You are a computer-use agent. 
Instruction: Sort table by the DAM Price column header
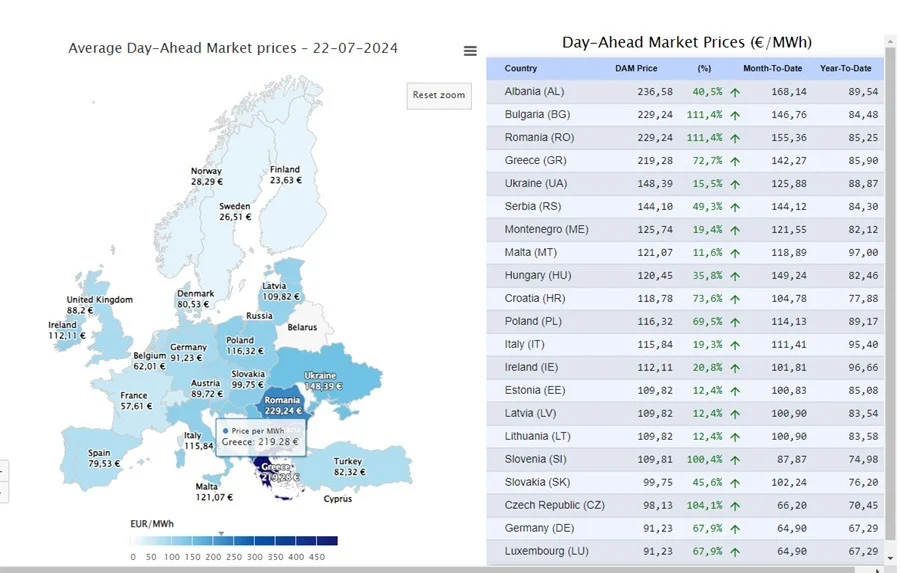[636, 69]
